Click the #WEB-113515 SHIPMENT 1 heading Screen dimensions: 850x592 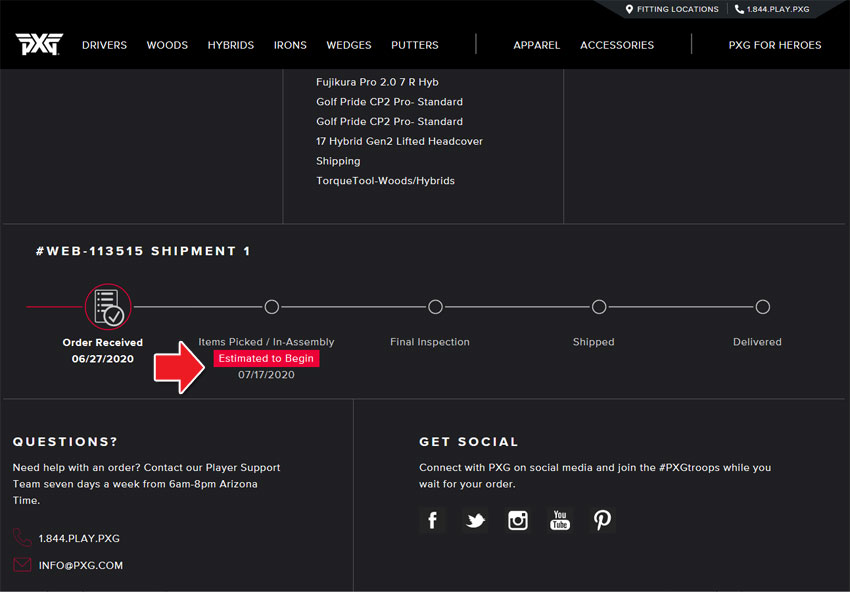[x=143, y=251]
